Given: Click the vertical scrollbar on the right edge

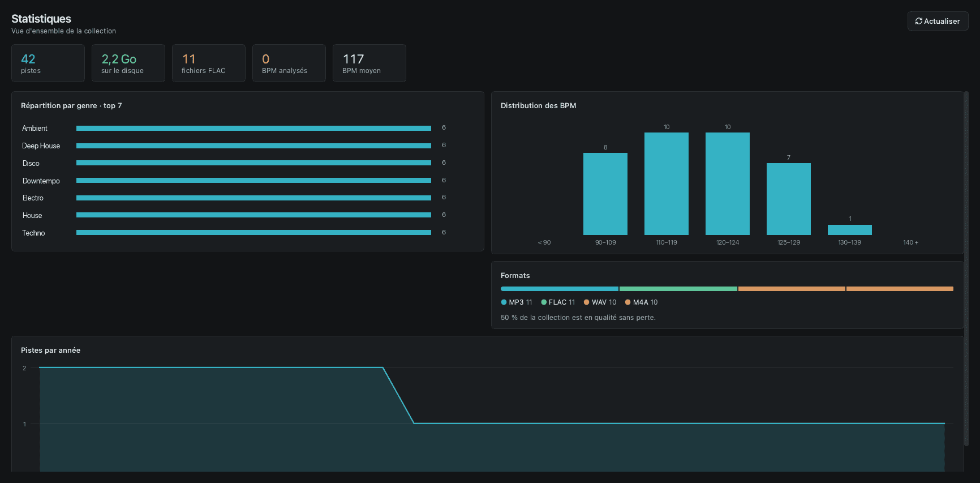Looking at the screenshot, I should point(966,269).
